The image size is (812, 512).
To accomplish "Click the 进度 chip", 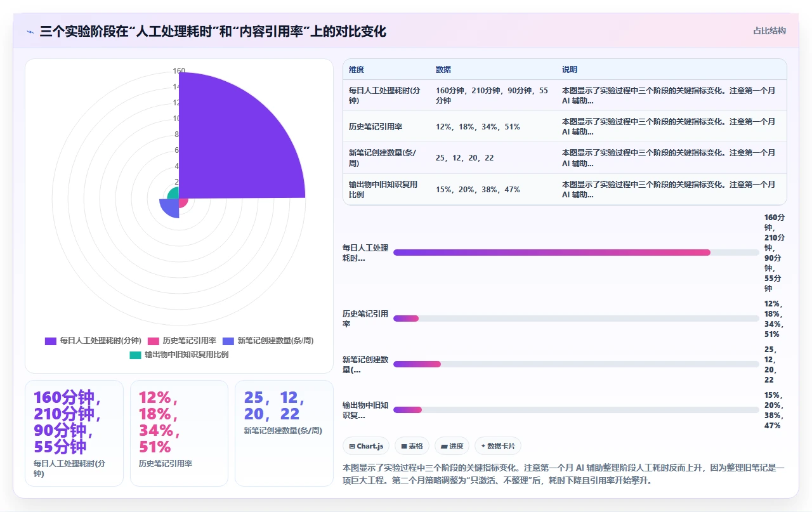I will point(452,446).
